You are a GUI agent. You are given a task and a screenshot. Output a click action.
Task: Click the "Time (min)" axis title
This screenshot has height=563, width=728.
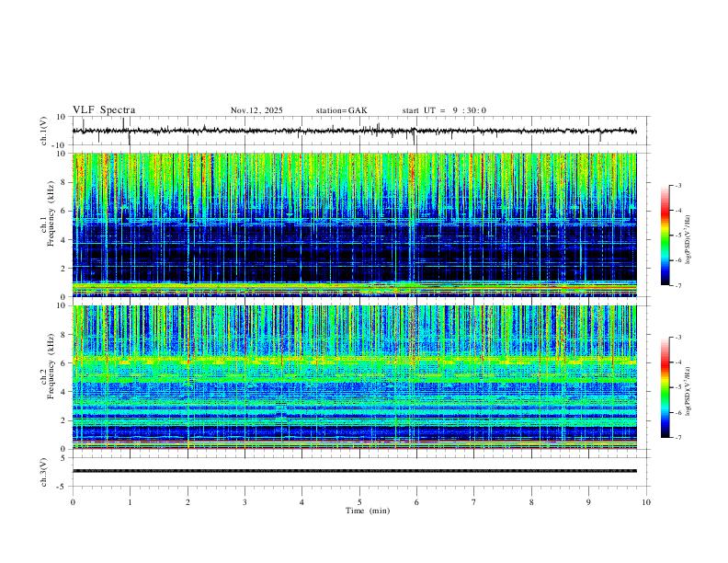[368, 511]
